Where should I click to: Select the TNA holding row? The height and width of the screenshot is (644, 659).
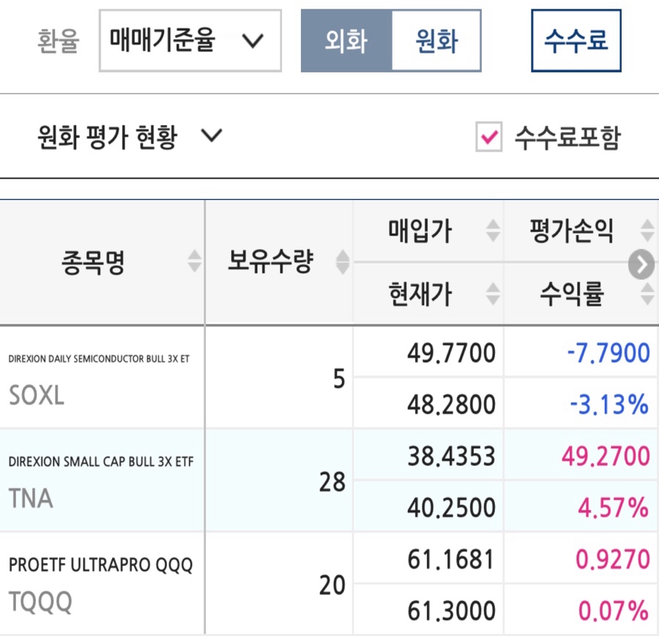329,480
